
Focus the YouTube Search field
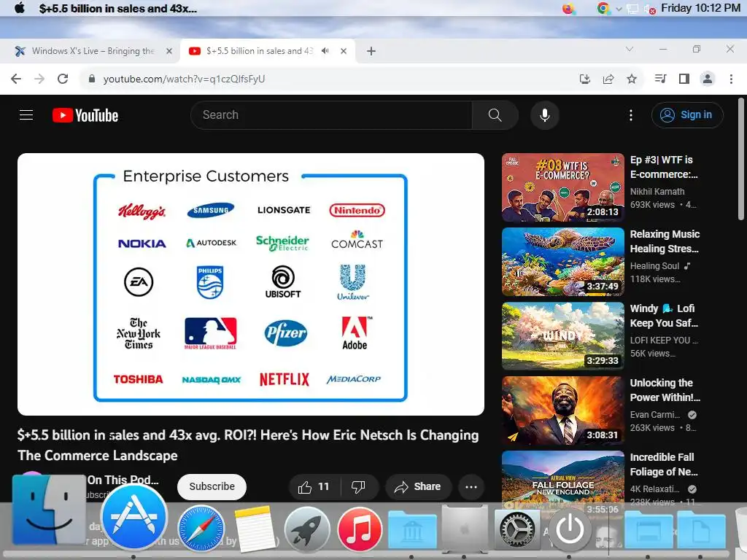click(x=332, y=114)
